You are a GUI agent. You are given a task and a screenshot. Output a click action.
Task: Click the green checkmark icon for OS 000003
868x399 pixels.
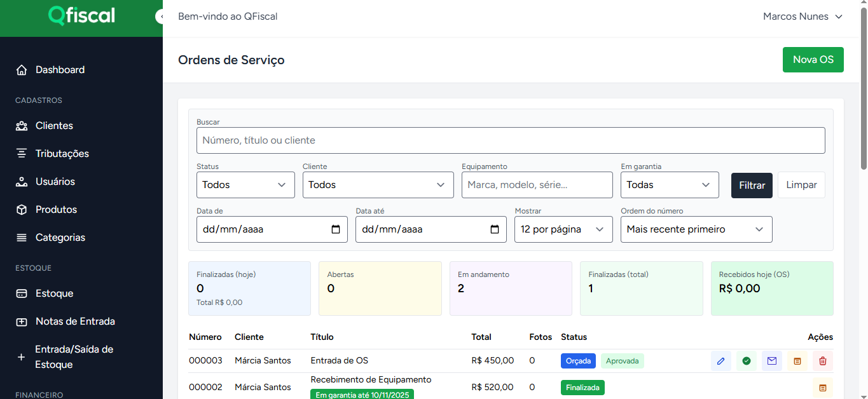(x=747, y=361)
